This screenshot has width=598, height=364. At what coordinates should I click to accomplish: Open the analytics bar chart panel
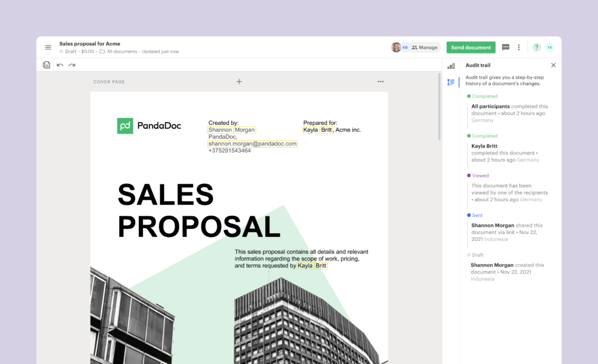click(x=451, y=66)
